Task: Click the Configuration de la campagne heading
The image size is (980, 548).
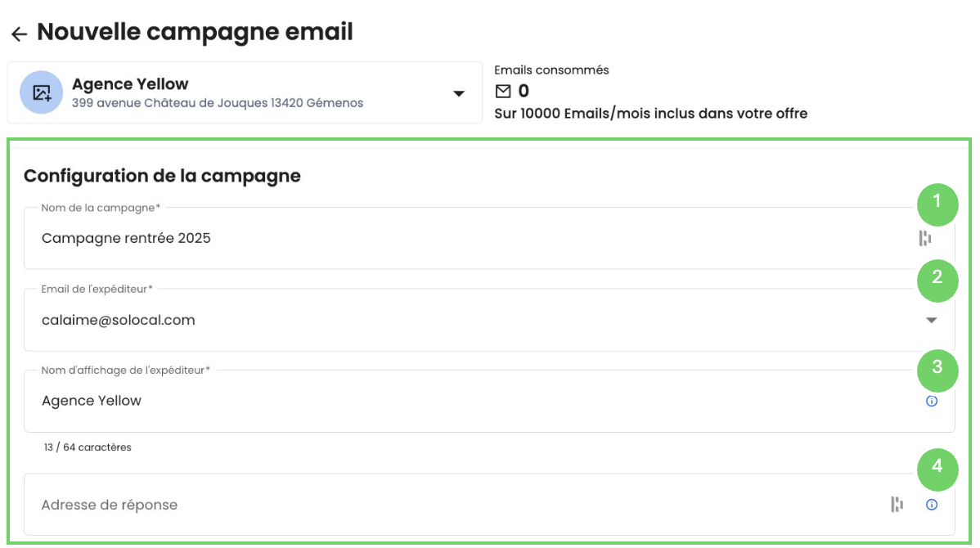Action: (162, 175)
